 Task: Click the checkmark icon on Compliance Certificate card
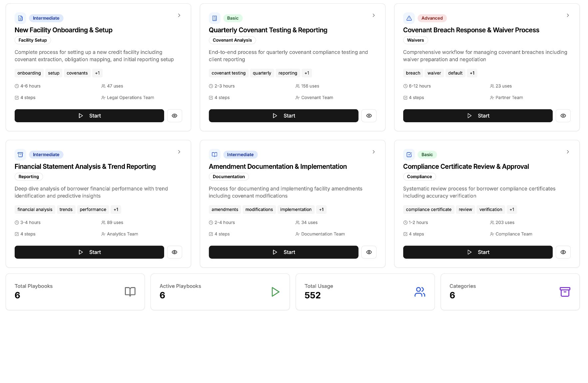click(409, 155)
